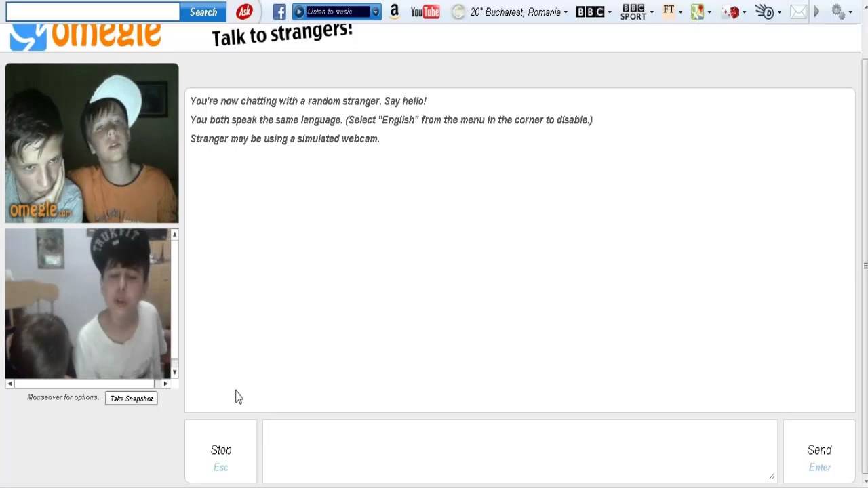Open the maps toolbar icon
Screen dimensions: 868x488
tap(697, 12)
